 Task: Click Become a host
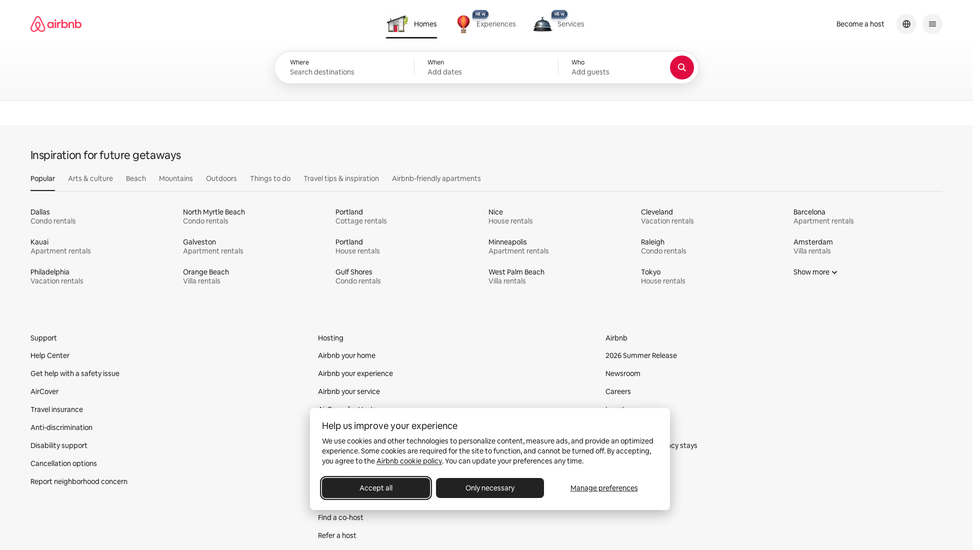tap(860, 24)
